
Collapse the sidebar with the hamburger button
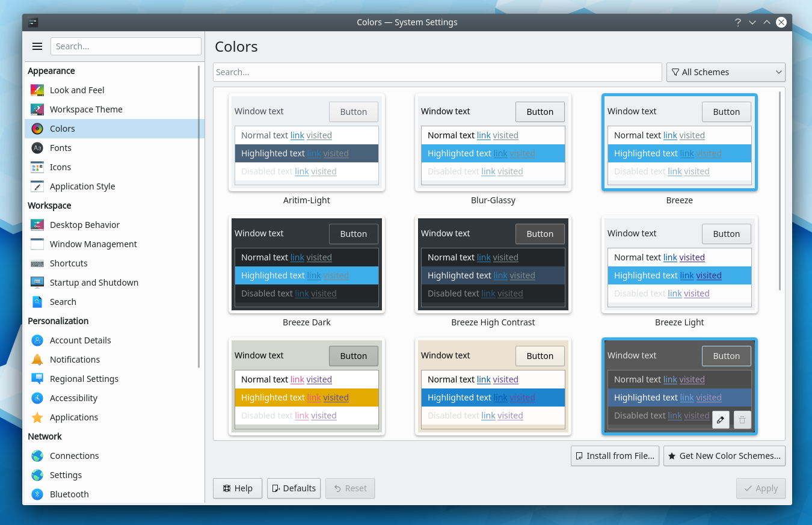point(37,46)
